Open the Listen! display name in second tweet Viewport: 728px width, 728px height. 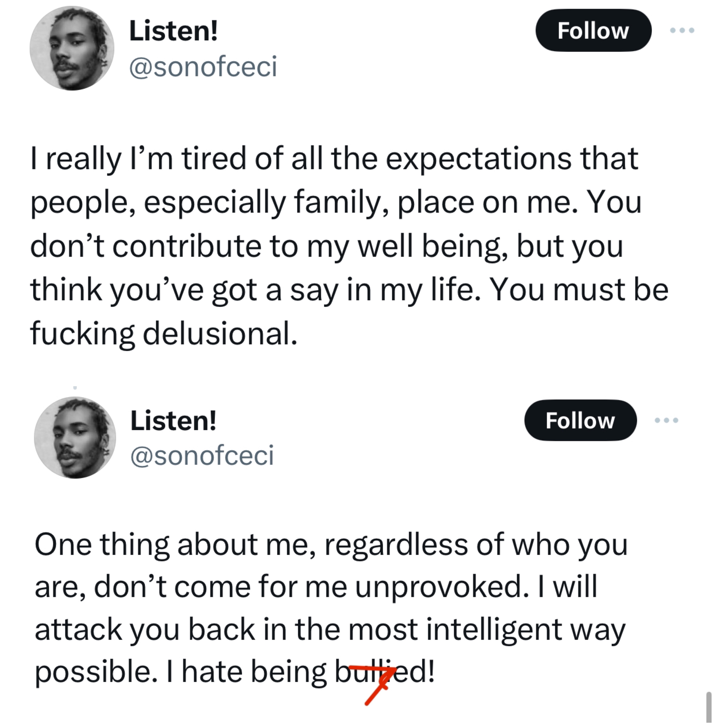(x=173, y=421)
